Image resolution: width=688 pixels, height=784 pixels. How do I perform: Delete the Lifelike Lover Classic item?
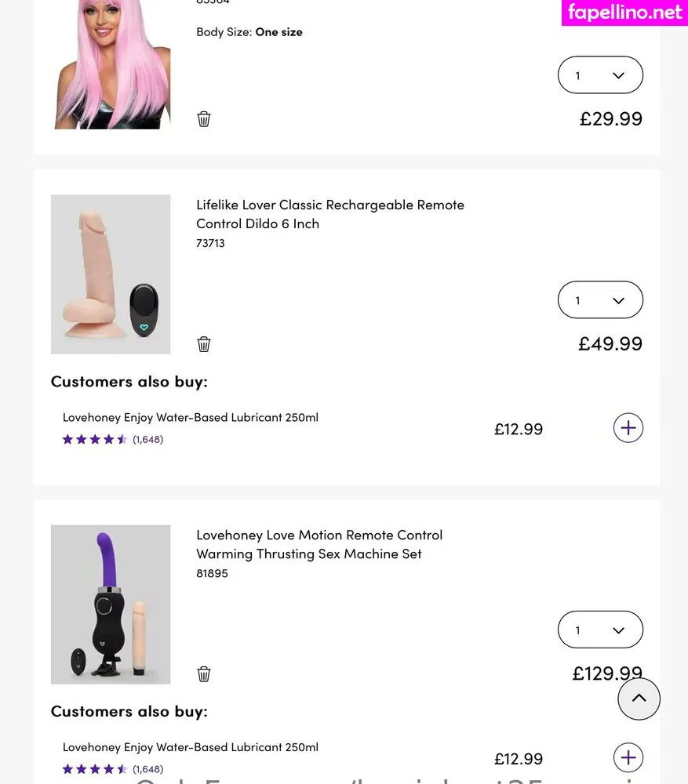[204, 344]
